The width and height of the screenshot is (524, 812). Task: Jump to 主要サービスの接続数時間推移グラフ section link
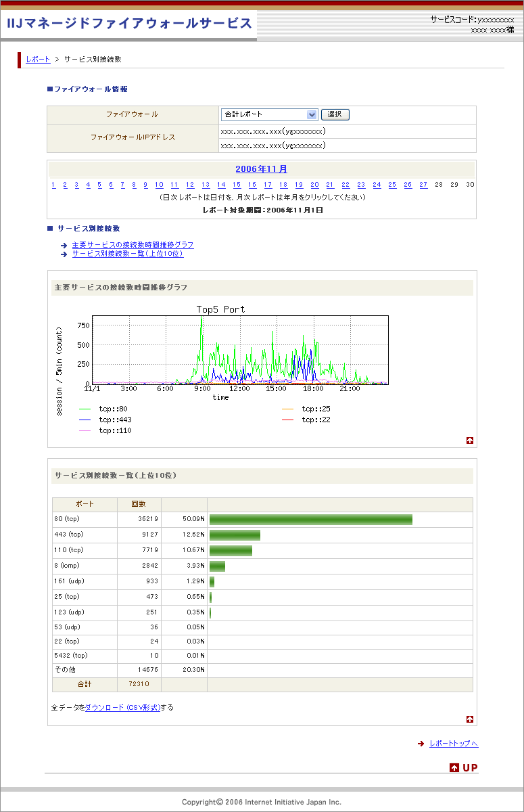[133, 245]
